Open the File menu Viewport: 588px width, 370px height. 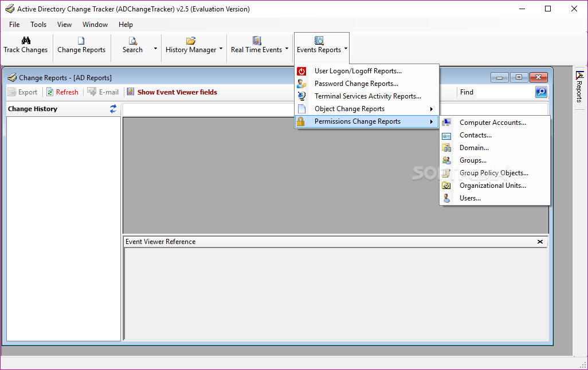pyautogui.click(x=14, y=25)
